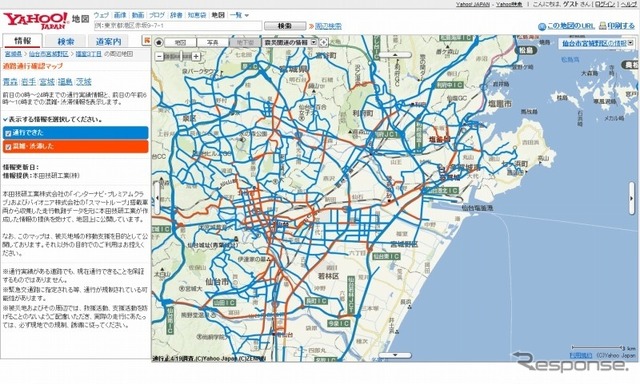The width and height of the screenshot is (640, 384).
Task: Click the 仙台市宮城野区 breadcrumb link
Action: coord(49,54)
